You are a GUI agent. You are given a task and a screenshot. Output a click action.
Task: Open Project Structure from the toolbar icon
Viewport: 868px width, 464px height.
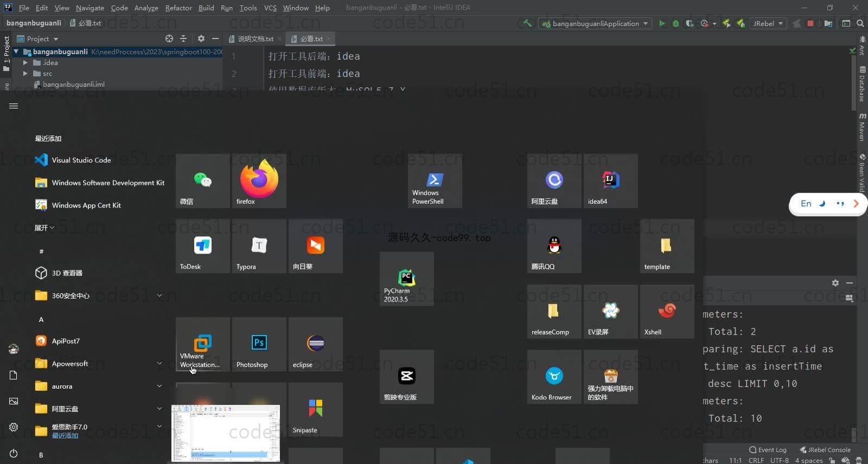click(828, 23)
